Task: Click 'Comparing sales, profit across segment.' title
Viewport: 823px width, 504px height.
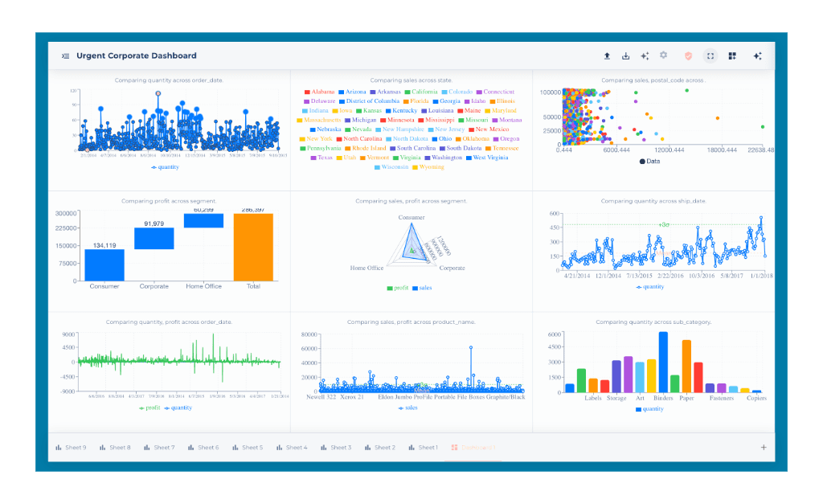Action: [x=411, y=201]
